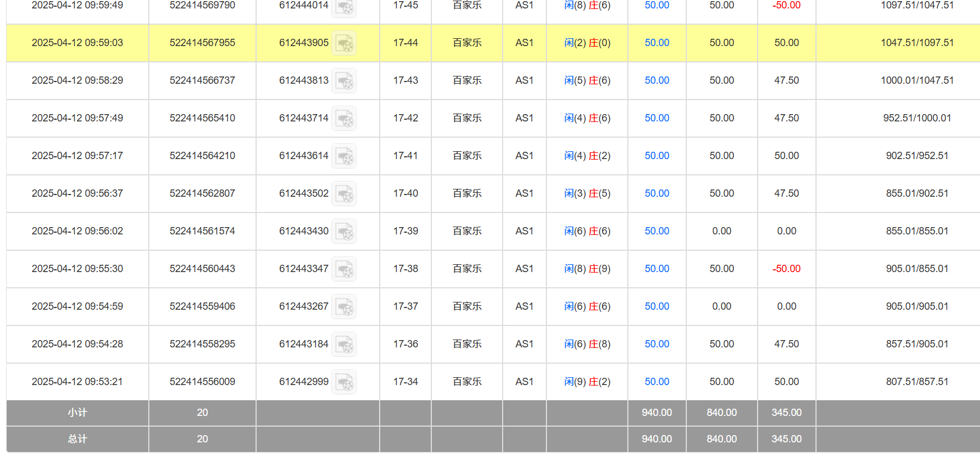
Task: Click replay icon beside 612443267
Action: [344, 307]
